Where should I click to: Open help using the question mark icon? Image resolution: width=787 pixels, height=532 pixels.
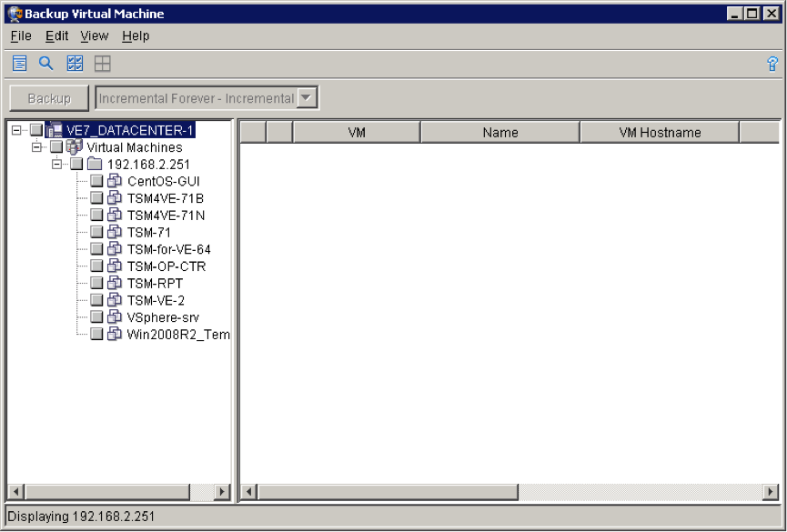point(772,64)
